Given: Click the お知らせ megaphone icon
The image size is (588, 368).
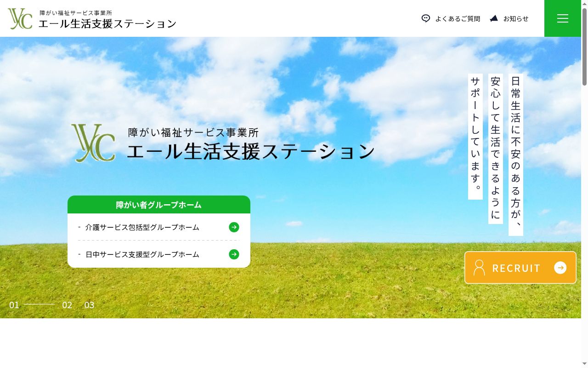Looking at the screenshot, I should pyautogui.click(x=494, y=18).
